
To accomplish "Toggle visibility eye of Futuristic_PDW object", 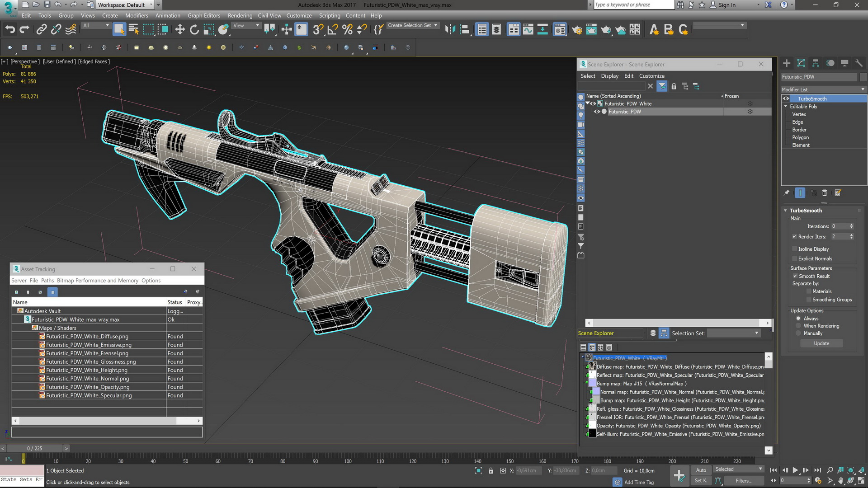I will [x=597, y=112].
